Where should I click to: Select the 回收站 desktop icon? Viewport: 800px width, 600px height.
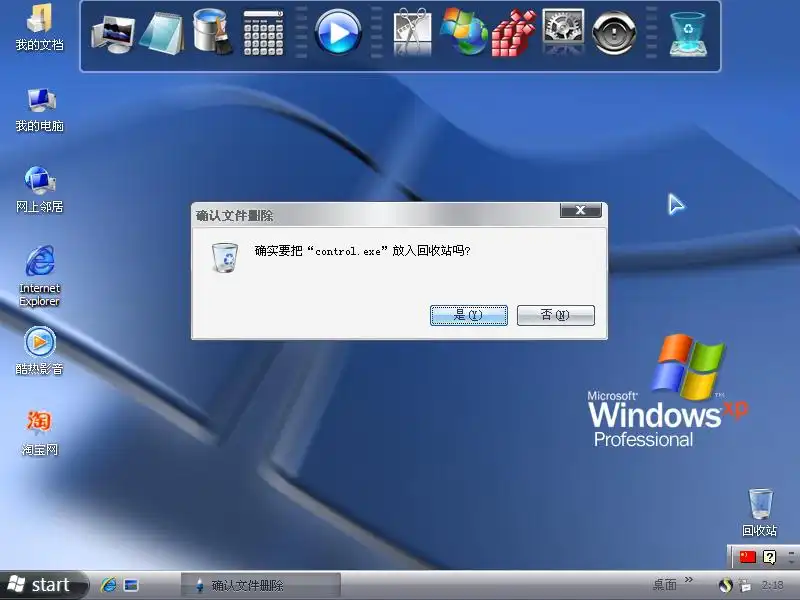tap(760, 513)
